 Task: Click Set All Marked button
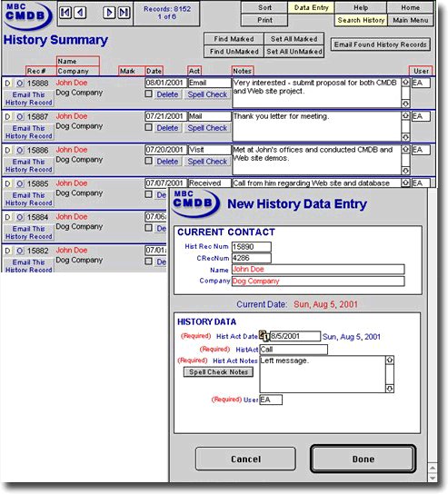point(294,39)
